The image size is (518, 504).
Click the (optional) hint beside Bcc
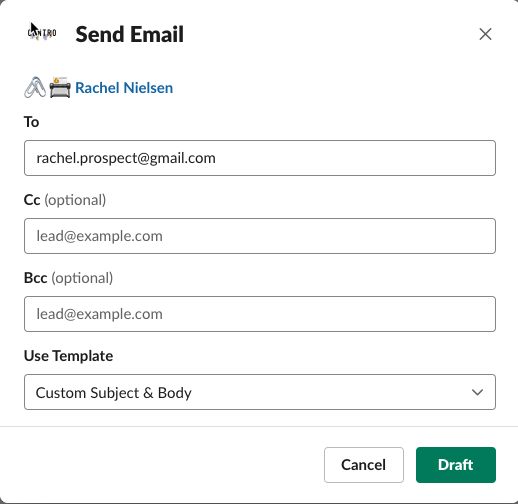[x=82, y=278]
